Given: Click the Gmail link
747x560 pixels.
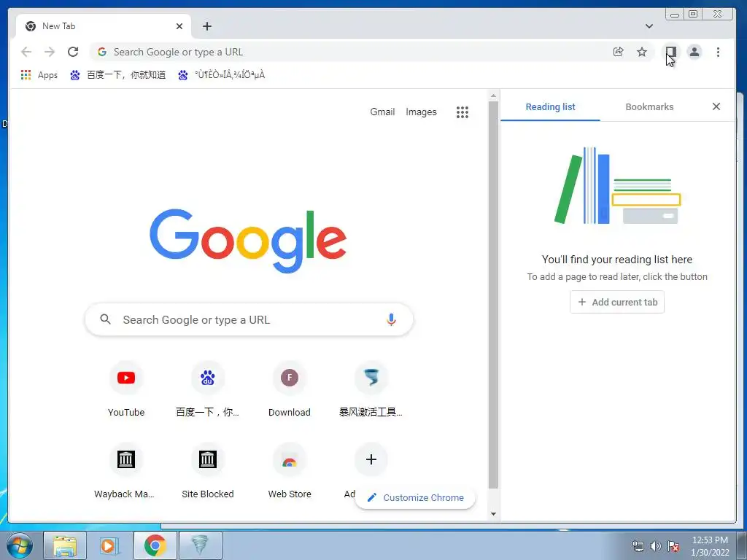Looking at the screenshot, I should pyautogui.click(x=382, y=112).
